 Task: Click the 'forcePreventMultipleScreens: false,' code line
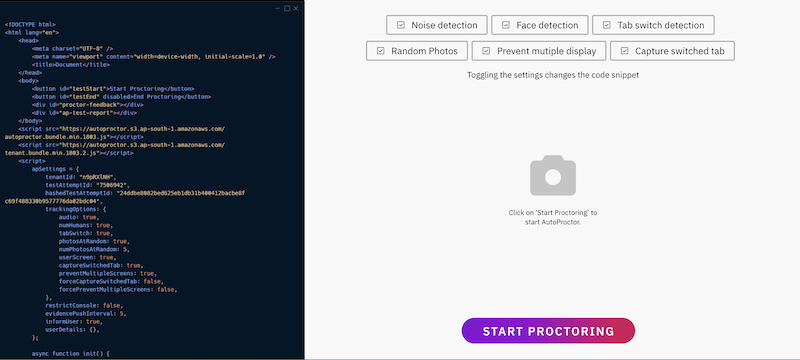click(118, 290)
